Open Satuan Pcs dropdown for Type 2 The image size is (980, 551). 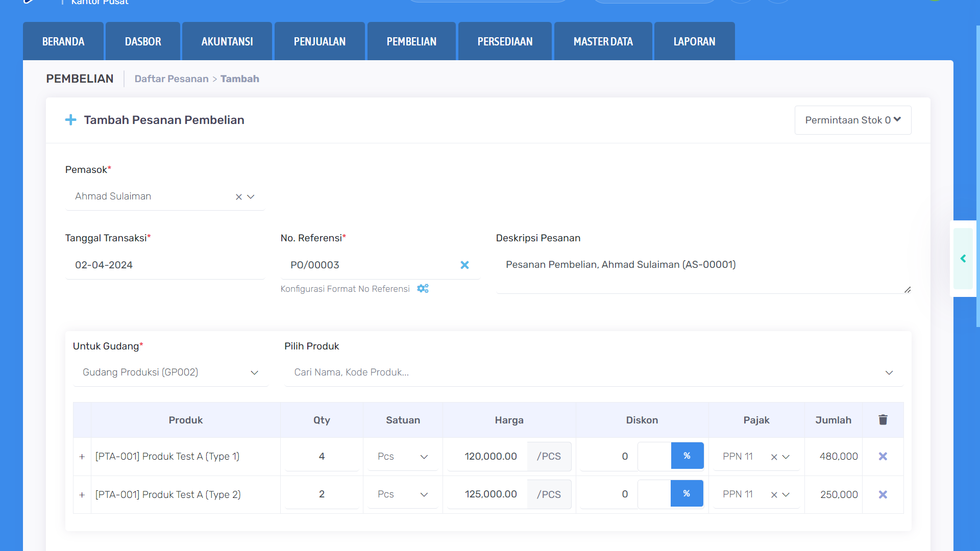tap(403, 494)
